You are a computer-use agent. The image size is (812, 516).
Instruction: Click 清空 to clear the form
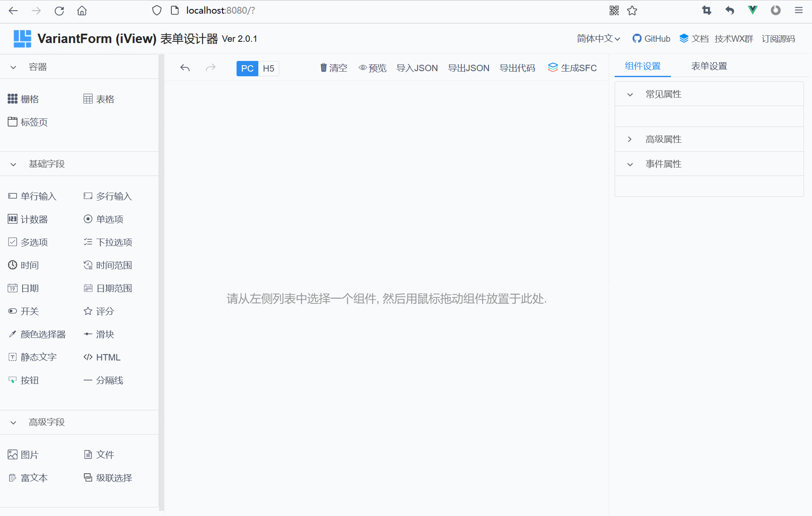click(334, 68)
